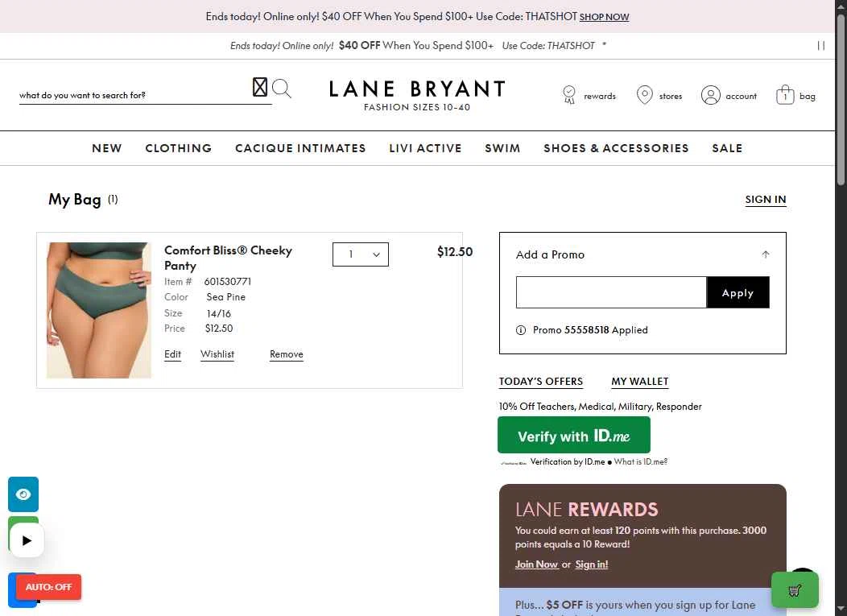847x616 pixels.
Task: Click the rewards Sign in! link
Action: click(x=592, y=564)
